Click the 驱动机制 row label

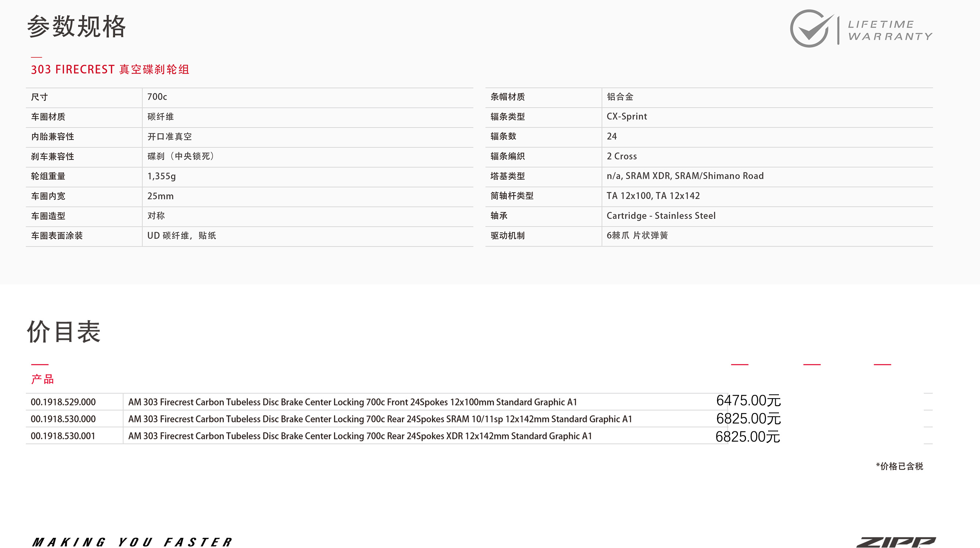tap(507, 236)
